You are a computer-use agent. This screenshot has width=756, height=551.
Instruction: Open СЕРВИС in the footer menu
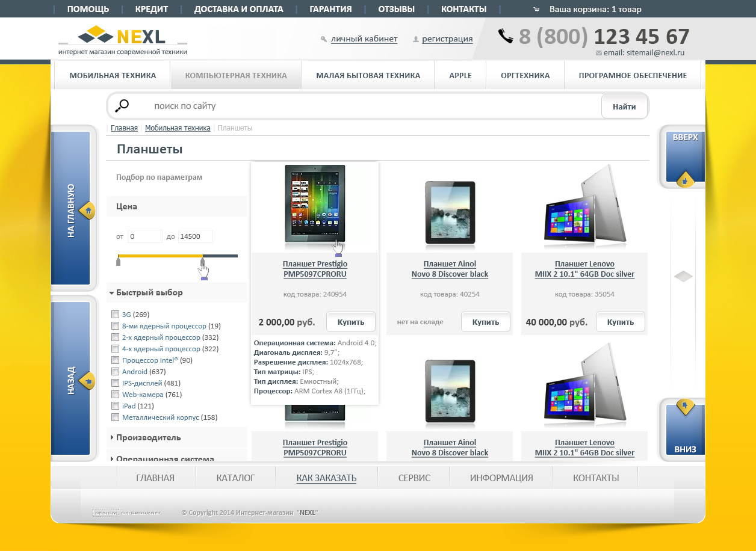pos(414,478)
